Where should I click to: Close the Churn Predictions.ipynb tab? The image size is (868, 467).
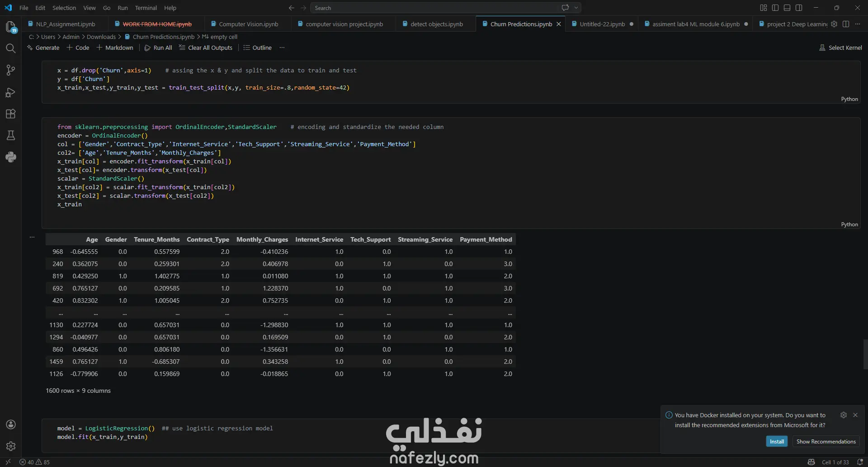(x=559, y=24)
